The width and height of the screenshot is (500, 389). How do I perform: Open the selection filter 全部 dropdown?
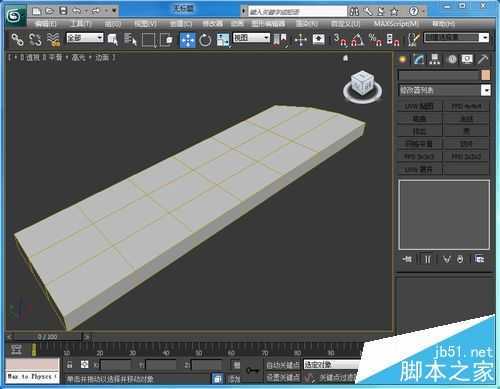[x=85, y=38]
